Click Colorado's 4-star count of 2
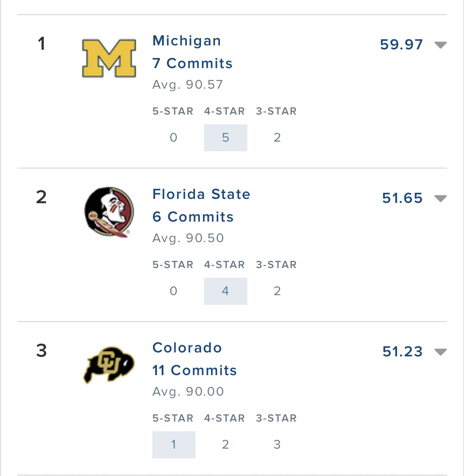The width and height of the screenshot is (464, 476). click(x=226, y=445)
